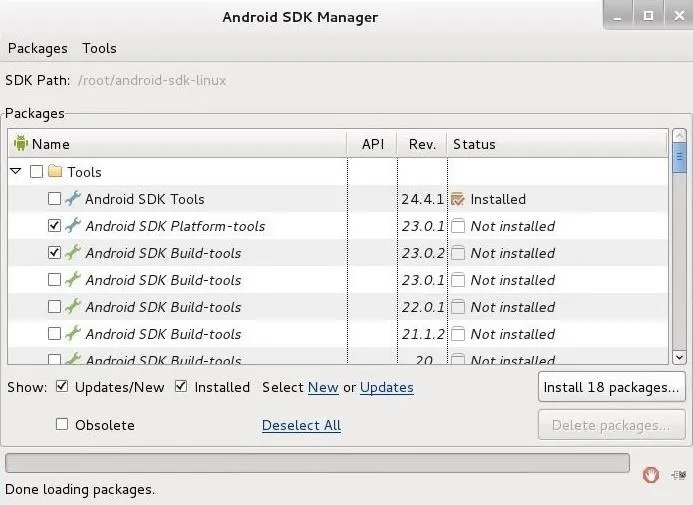Click the SDK Path text field

152,80
